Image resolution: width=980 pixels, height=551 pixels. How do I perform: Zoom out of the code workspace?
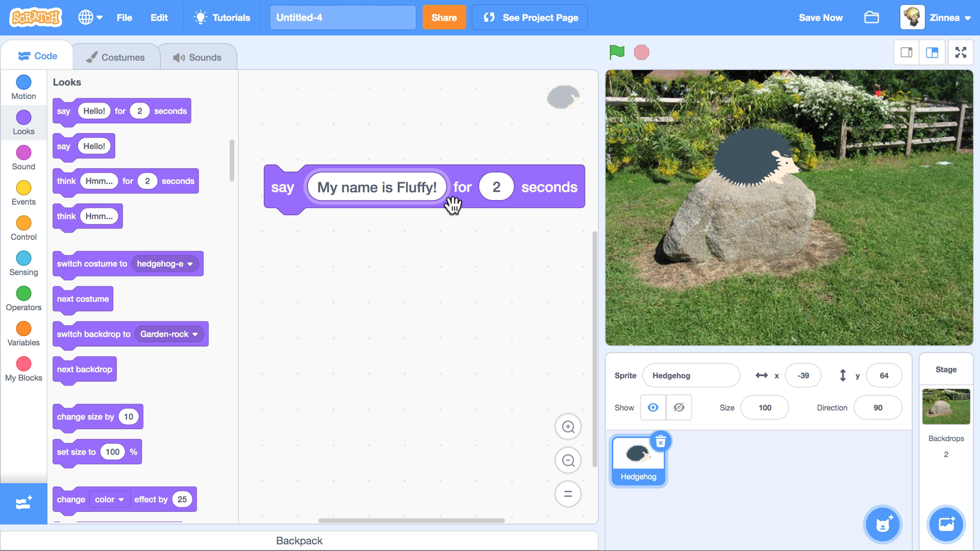[568, 460]
